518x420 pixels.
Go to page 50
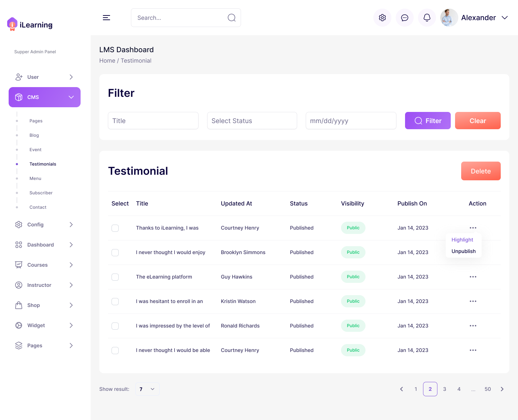coord(488,389)
